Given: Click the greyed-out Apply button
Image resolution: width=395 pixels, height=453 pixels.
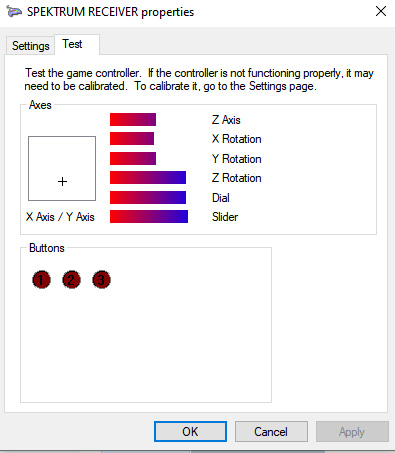Looking at the screenshot, I should point(352,432).
